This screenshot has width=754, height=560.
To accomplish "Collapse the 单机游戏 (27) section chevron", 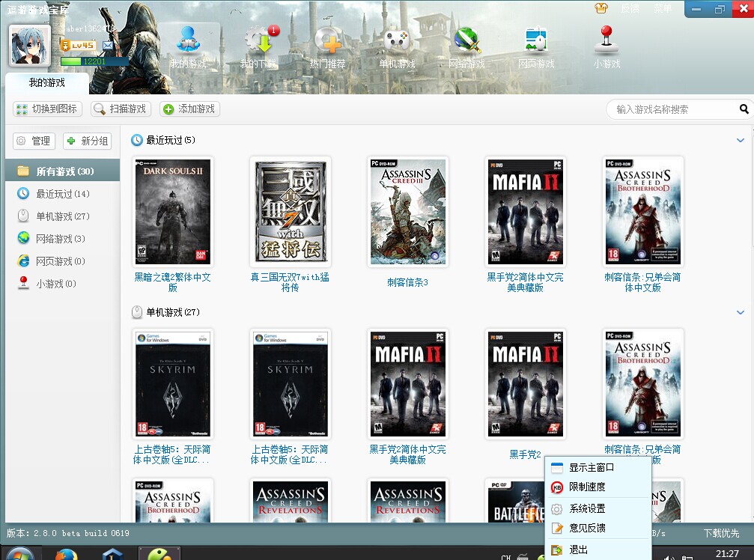I will (740, 312).
